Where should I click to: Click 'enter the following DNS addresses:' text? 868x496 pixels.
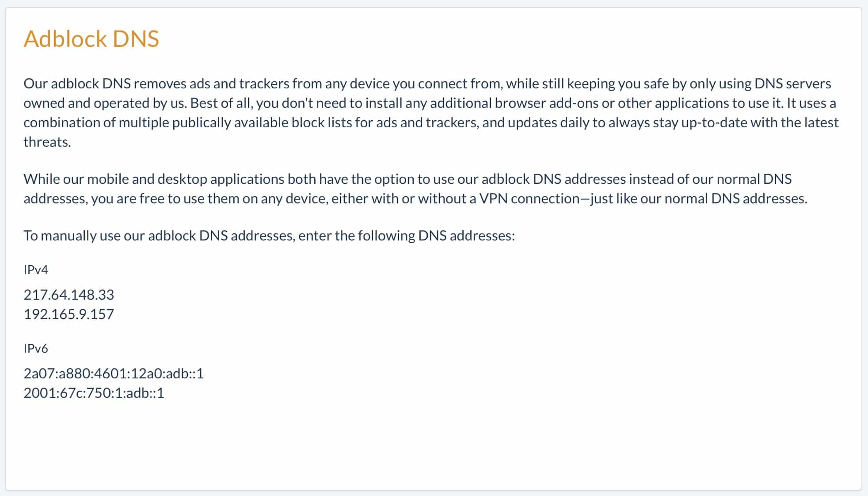(407, 236)
